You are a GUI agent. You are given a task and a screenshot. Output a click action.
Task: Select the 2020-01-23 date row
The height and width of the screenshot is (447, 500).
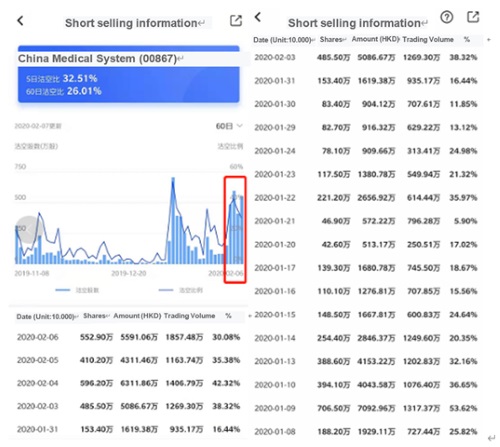pos(366,174)
